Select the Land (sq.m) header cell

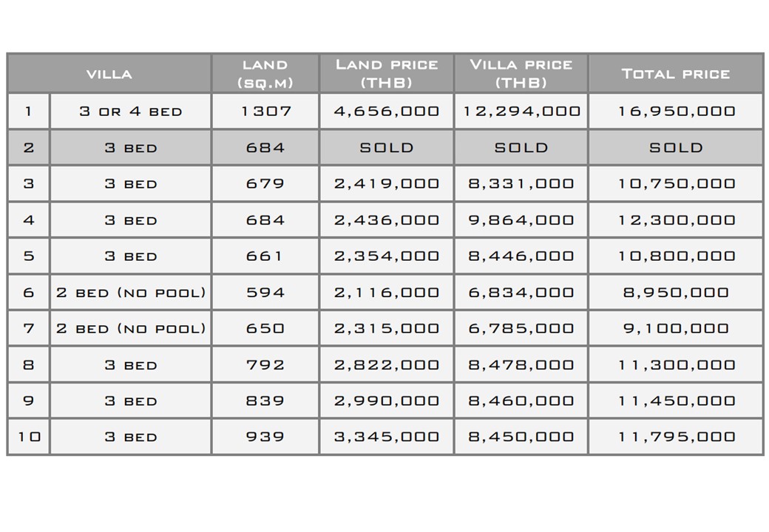(x=265, y=74)
